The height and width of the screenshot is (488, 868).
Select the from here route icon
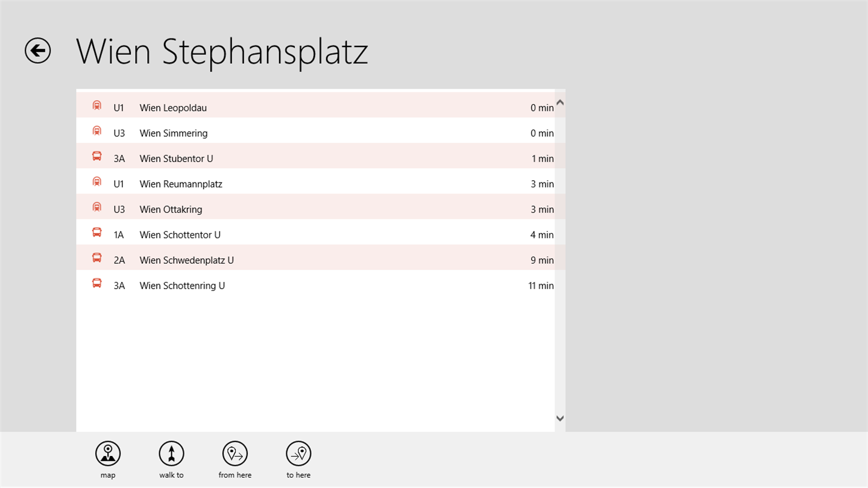pos(235,454)
